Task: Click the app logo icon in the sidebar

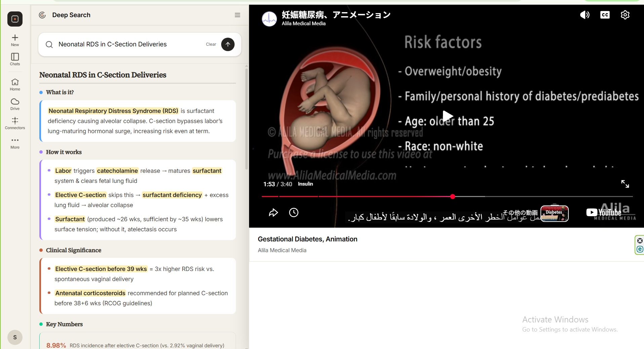Action: click(15, 19)
